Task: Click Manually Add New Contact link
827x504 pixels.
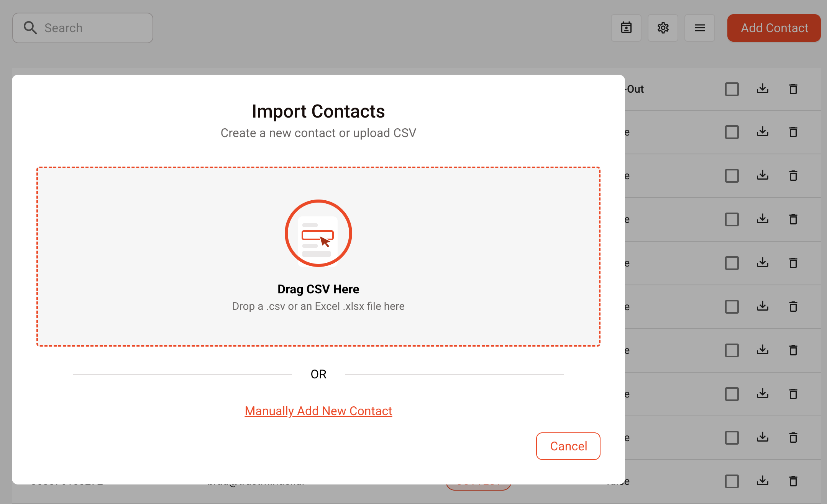Action: click(x=318, y=411)
